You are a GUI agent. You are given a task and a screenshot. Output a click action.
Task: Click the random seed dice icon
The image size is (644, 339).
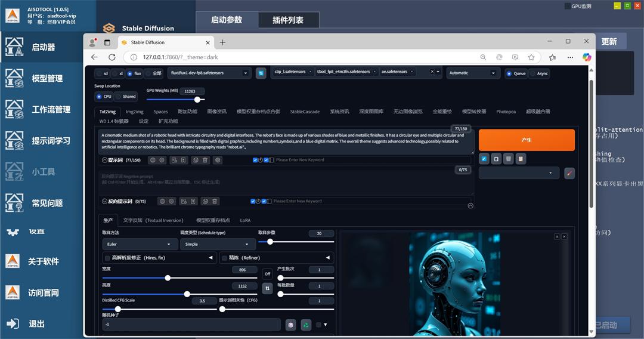(290, 324)
